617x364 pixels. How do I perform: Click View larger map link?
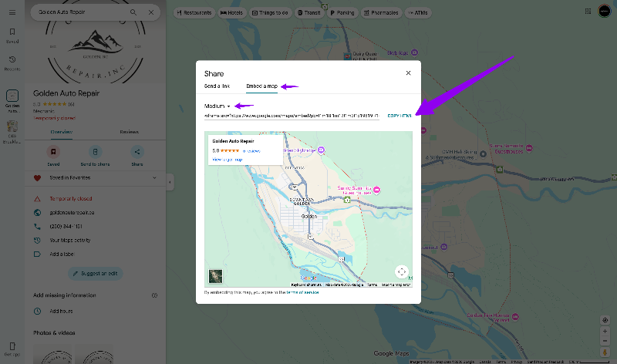227,160
